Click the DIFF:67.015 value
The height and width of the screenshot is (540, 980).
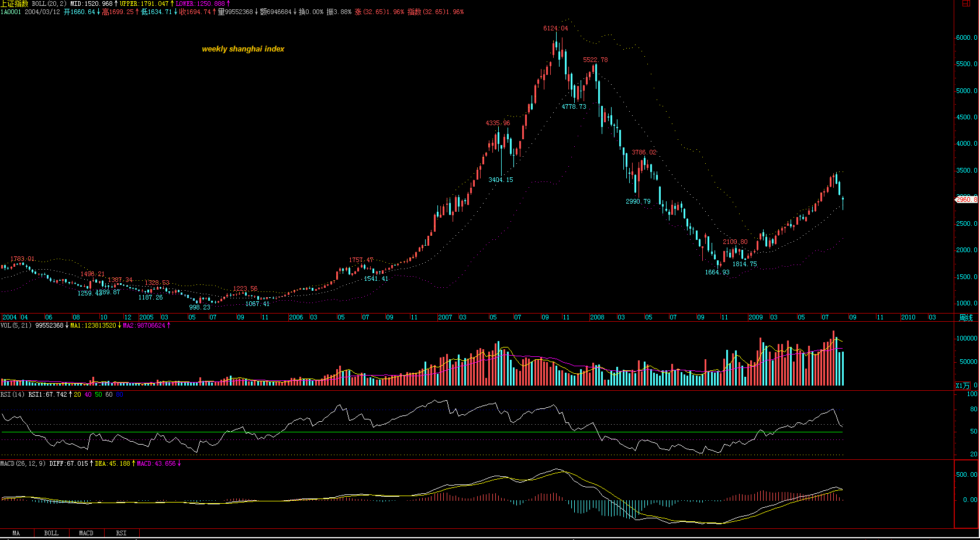[x=68, y=463]
